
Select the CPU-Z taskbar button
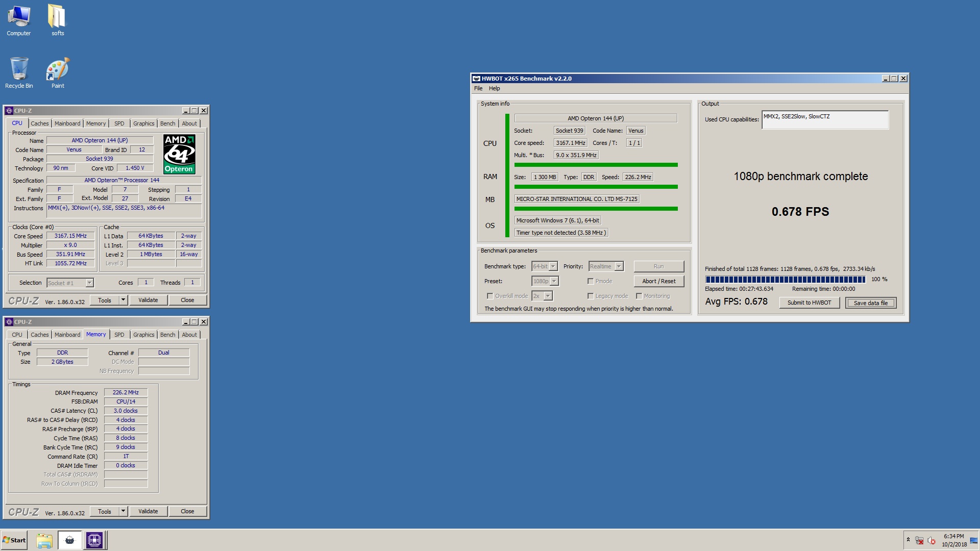point(94,540)
